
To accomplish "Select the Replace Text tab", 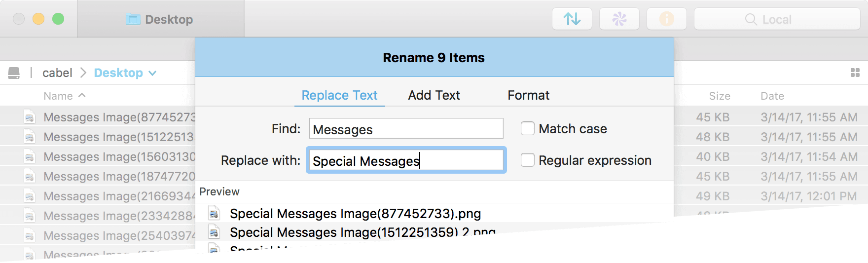I will 339,95.
